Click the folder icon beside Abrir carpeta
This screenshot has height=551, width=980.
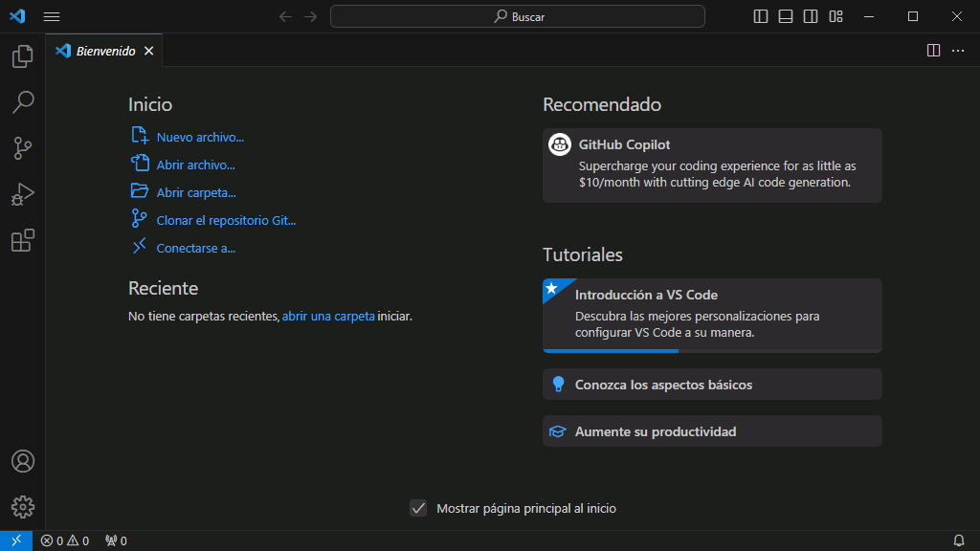140,190
